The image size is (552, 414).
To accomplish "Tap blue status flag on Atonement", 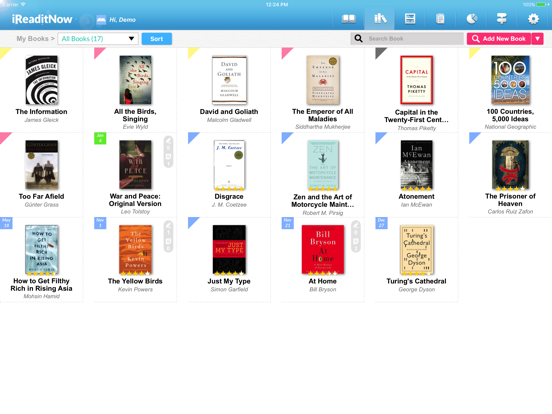I will [x=379, y=137].
